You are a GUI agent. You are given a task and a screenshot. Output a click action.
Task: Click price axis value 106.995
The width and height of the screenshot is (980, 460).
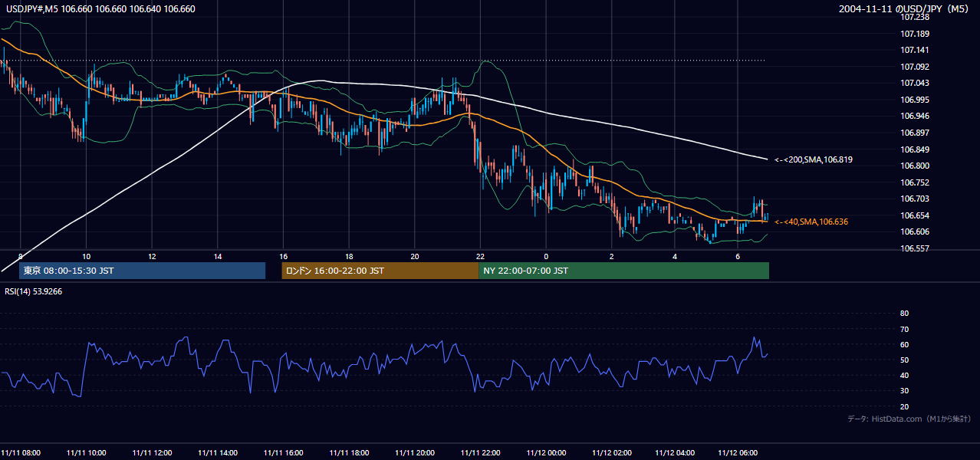(x=914, y=100)
